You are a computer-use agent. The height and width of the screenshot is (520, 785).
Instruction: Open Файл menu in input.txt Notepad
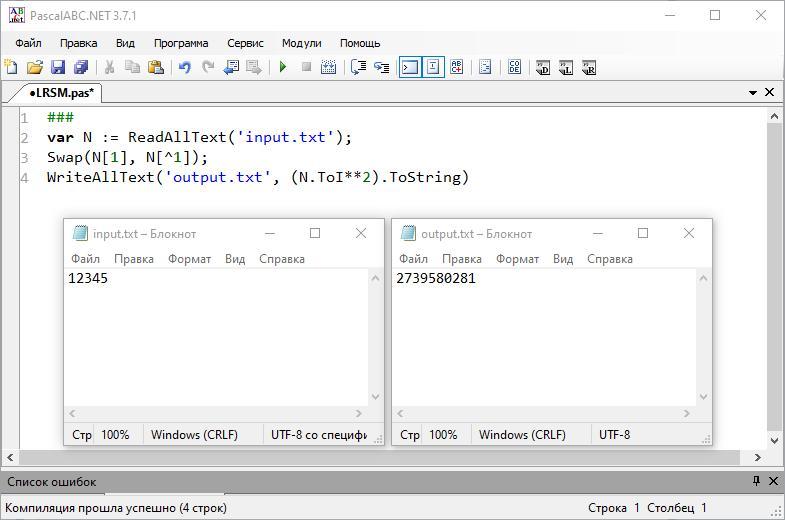click(85, 259)
